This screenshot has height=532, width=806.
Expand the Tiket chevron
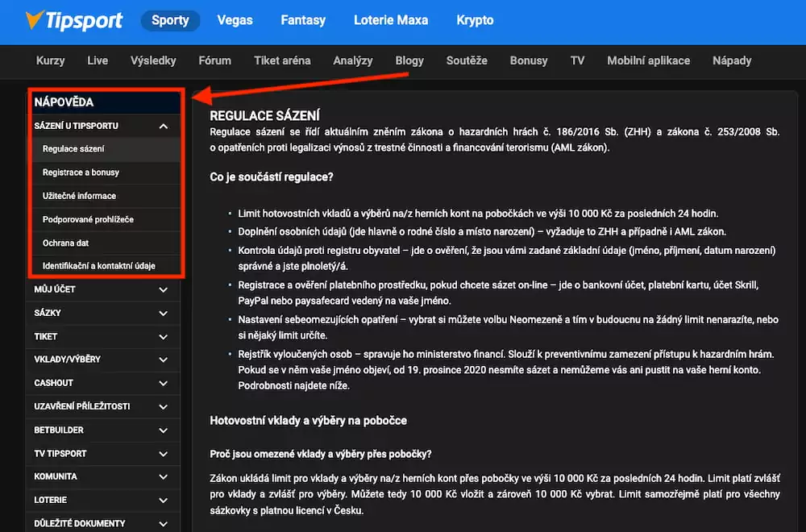tap(164, 336)
